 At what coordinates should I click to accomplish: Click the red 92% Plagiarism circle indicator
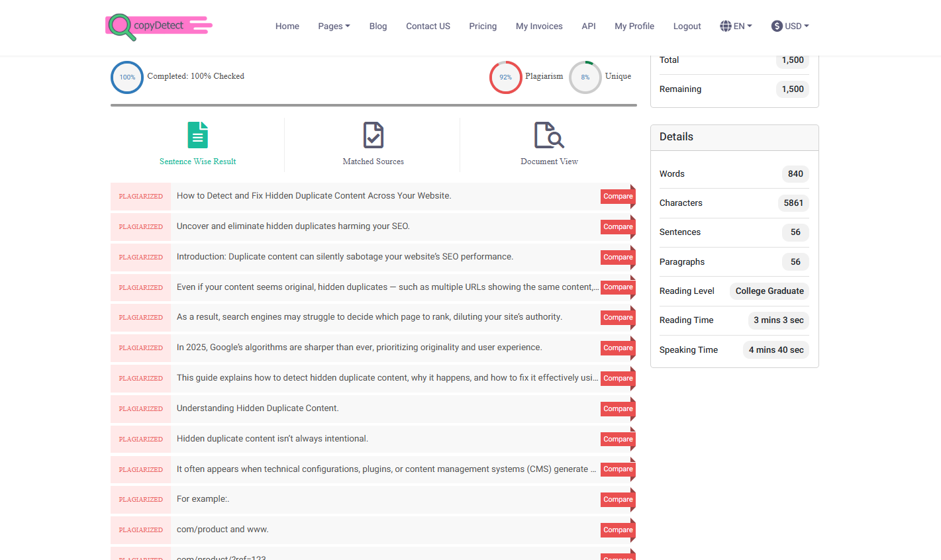point(506,77)
